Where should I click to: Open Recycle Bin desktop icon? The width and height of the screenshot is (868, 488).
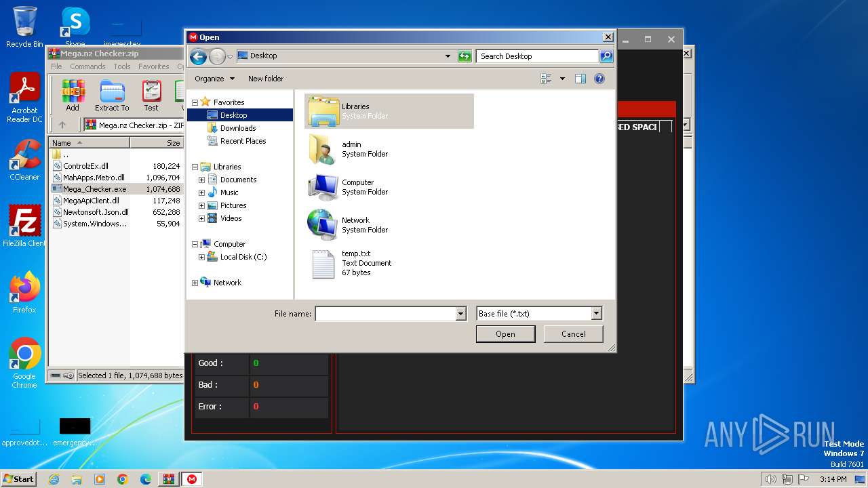(x=24, y=27)
